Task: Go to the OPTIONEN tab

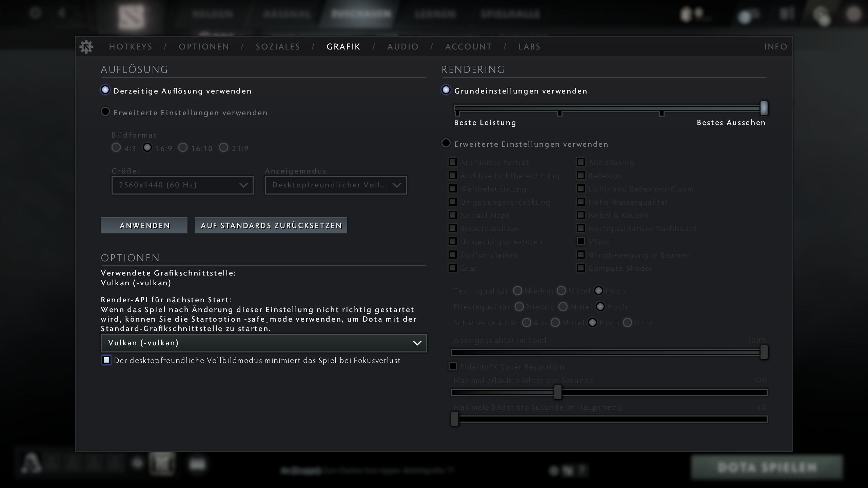Action: point(204,47)
